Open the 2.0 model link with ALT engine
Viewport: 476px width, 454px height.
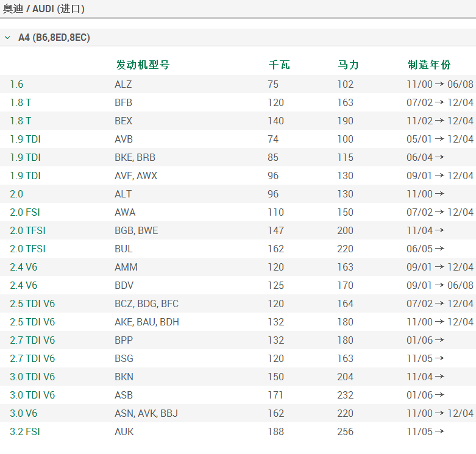pyautogui.click(x=16, y=194)
